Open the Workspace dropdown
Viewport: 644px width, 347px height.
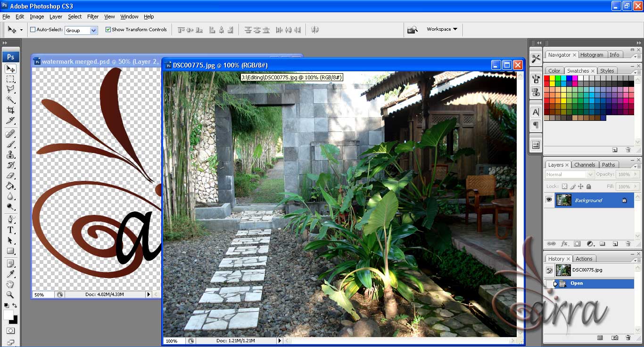tap(441, 29)
